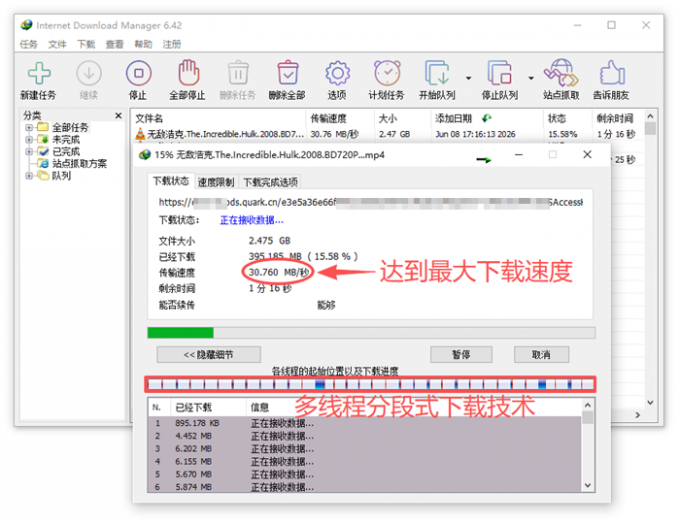
Task: Open the View (查看) menu
Action: 114,44
